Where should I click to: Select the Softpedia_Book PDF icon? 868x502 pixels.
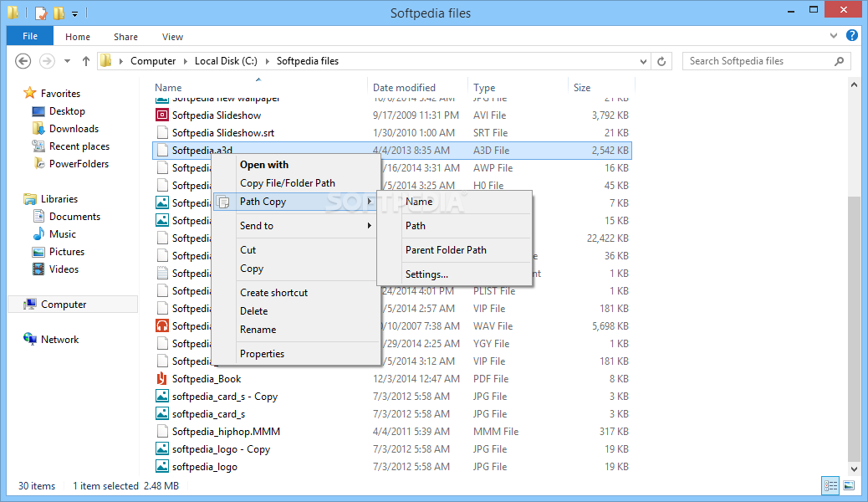click(161, 378)
